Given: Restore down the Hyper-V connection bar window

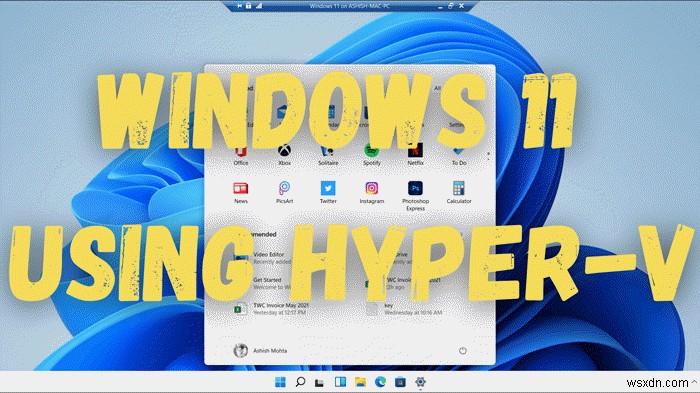Looking at the screenshot, I should (450, 6).
